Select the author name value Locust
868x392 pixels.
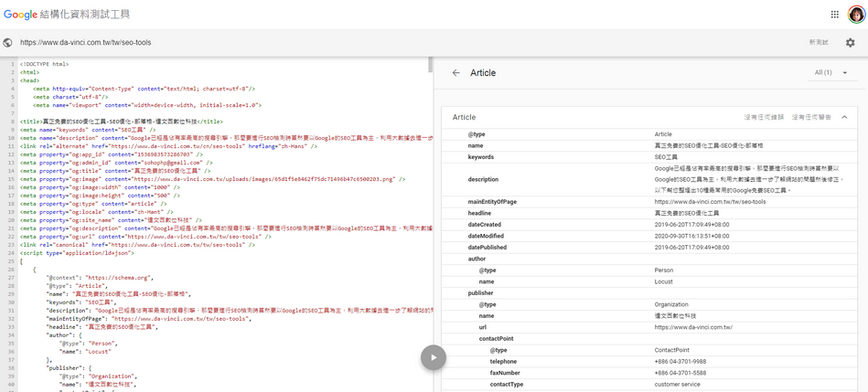[x=663, y=281]
